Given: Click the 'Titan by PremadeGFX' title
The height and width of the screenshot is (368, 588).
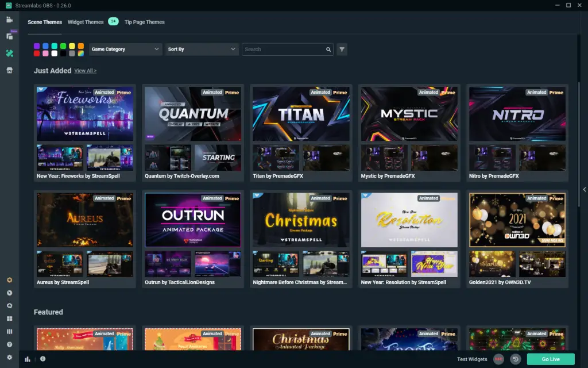Looking at the screenshot, I should 278,176.
